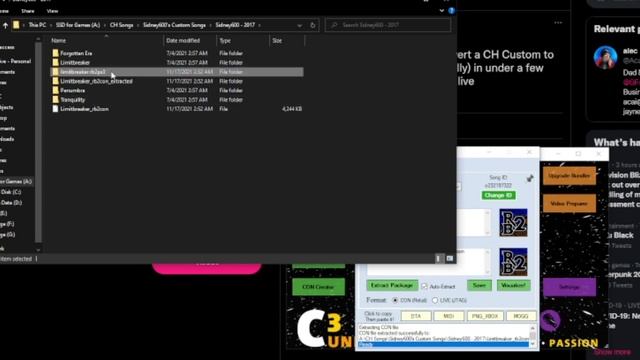Open the purple Settings button in C3 Tools
640x360 pixels.
569,287
